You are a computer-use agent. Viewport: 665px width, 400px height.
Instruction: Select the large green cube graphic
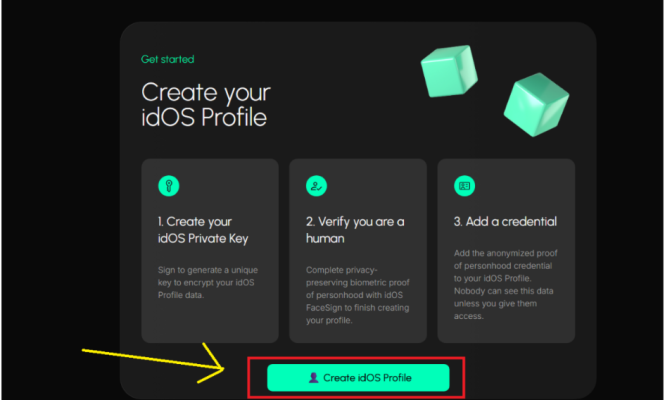point(536,102)
